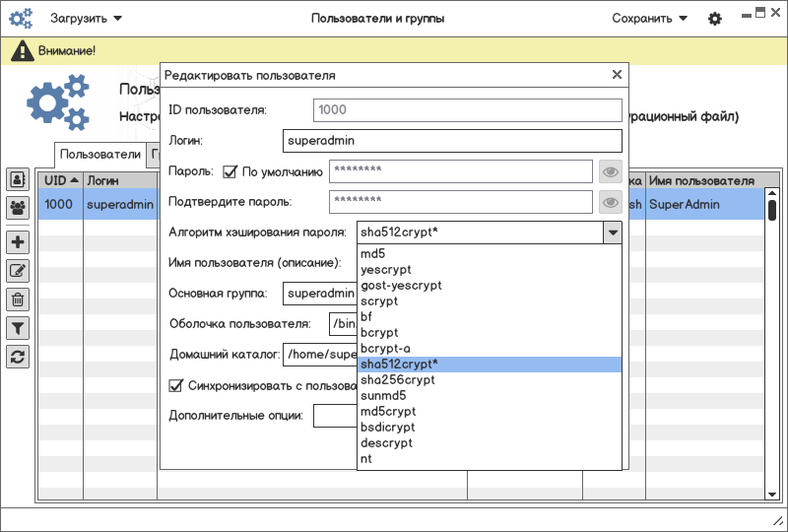The width and height of the screenshot is (788, 532).
Task: Click the edit user pencil icon
Action: point(18,271)
